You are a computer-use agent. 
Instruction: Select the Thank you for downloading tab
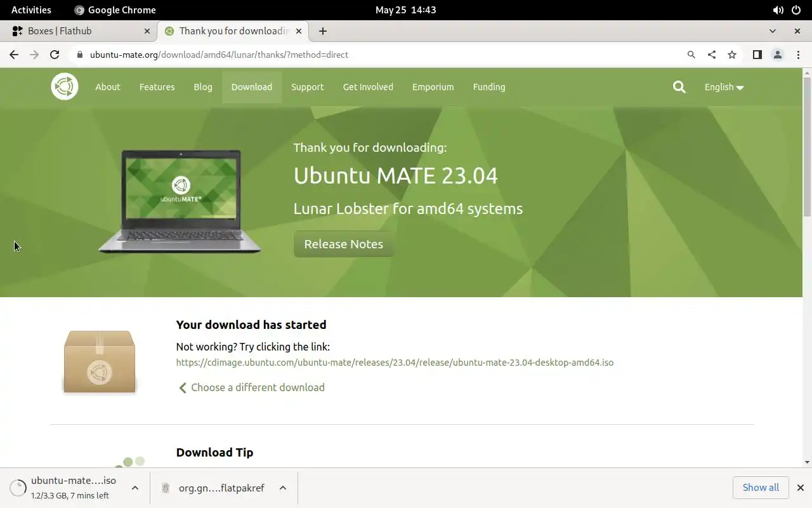(x=233, y=30)
